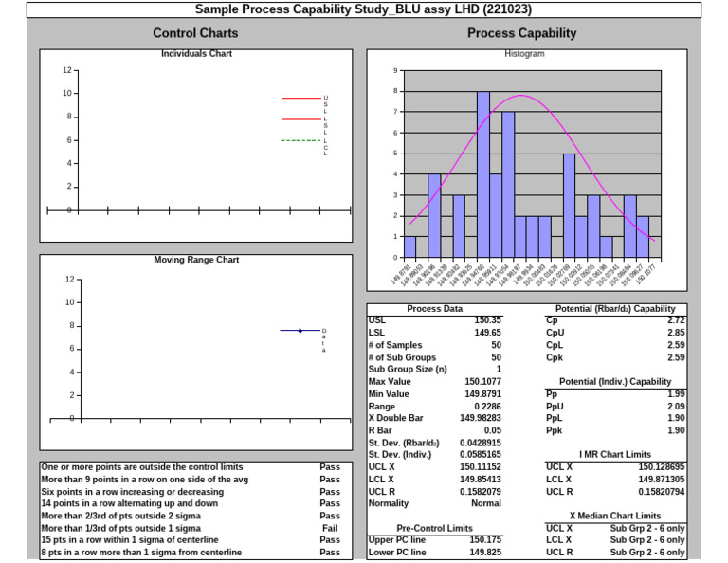This screenshot has width=728, height=563.
Task: Click the histogram bar reaching 5
Action: pos(569,206)
